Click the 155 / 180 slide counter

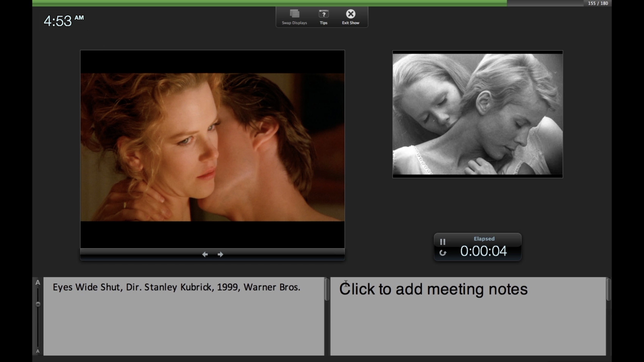598,3
